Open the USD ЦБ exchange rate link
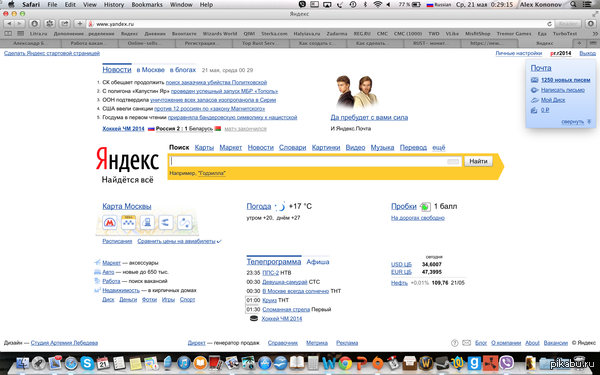 (401, 264)
